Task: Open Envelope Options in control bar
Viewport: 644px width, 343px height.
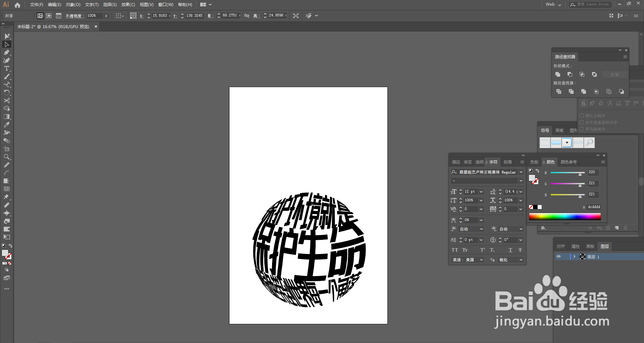Action: [x=59, y=16]
